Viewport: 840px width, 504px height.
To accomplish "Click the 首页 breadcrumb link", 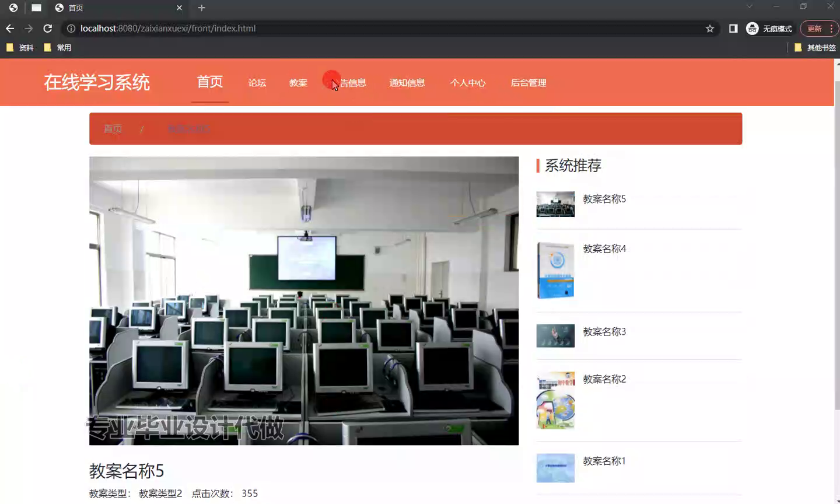I will coord(113,128).
